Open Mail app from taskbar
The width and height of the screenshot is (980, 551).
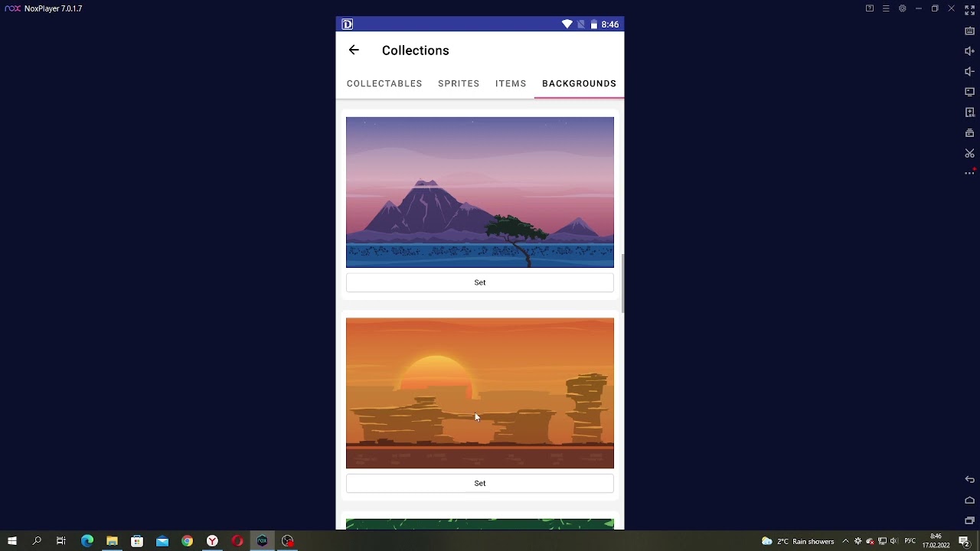tap(162, 541)
